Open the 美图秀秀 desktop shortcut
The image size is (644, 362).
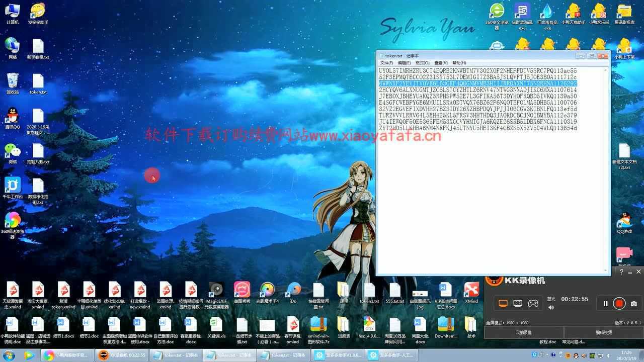pos(242,293)
